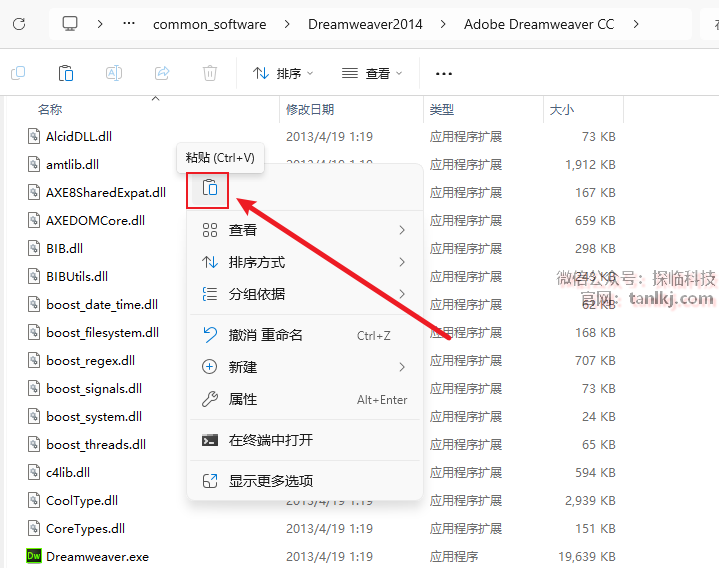Click the Rename toolbar icon
The height and width of the screenshot is (568, 719).
(x=114, y=73)
